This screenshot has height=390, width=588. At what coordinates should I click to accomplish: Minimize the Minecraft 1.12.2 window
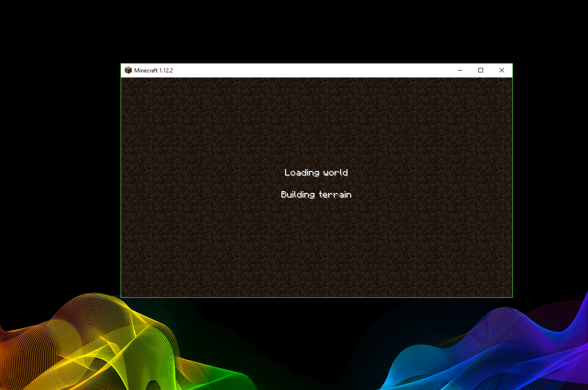click(x=460, y=70)
